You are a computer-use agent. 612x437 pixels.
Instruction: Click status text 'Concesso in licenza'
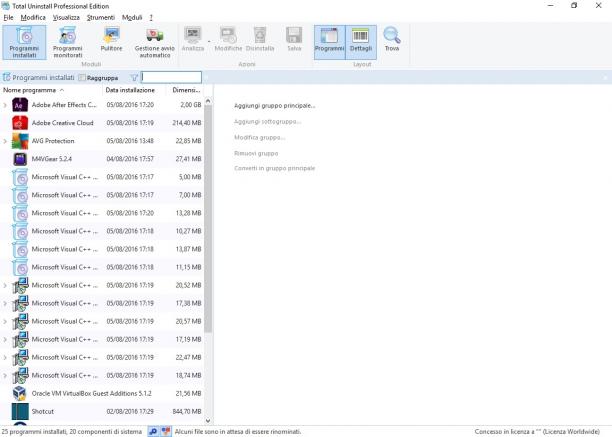click(x=500, y=432)
